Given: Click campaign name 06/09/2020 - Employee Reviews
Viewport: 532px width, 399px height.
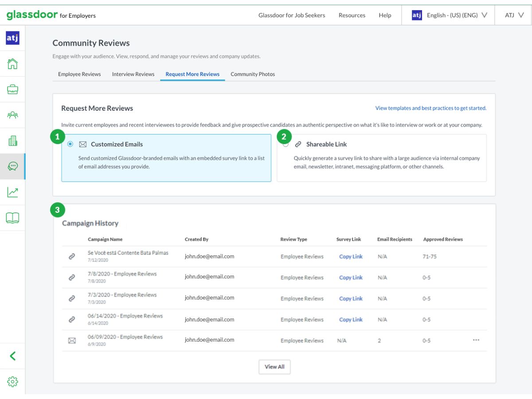Looking at the screenshot, I should click(125, 337).
